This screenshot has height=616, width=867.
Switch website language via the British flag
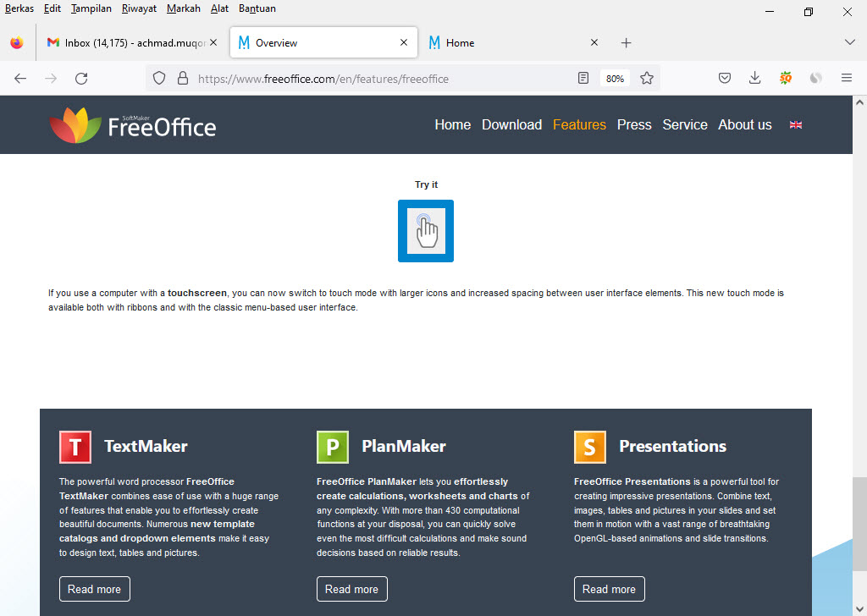coord(795,124)
